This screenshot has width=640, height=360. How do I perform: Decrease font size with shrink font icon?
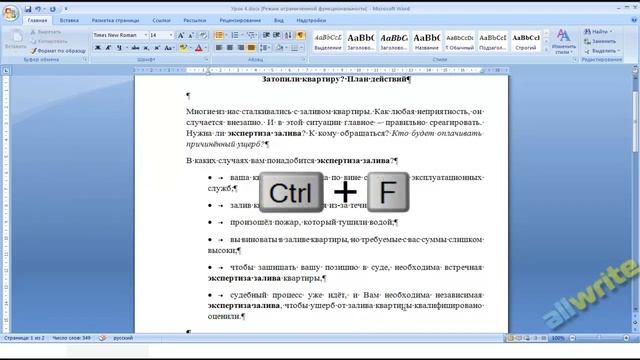point(191,36)
